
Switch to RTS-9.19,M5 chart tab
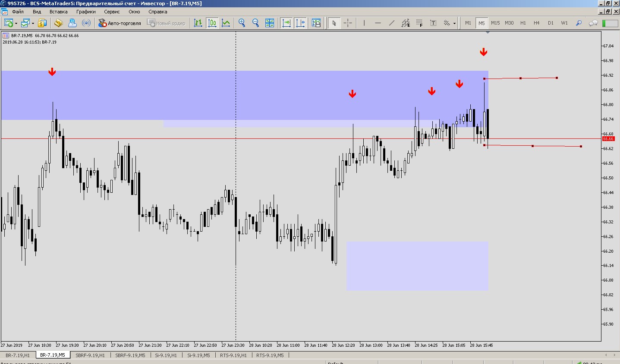pos(270,355)
